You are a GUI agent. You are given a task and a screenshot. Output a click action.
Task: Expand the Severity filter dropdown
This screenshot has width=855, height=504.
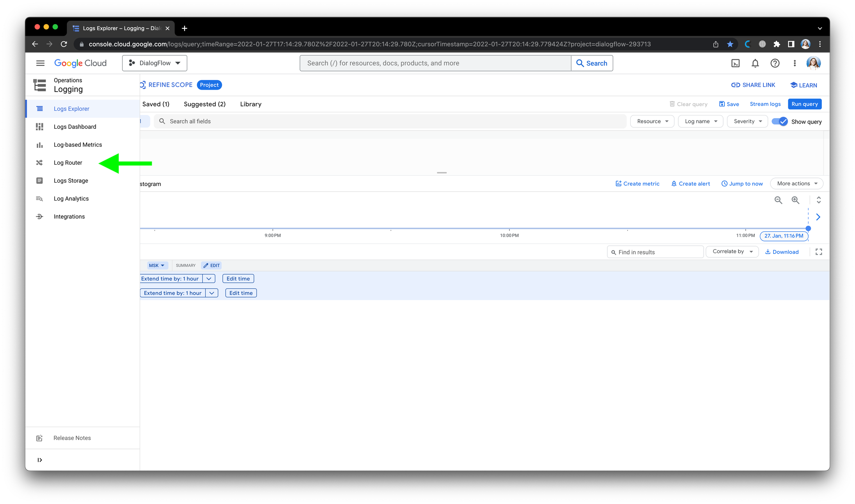pos(747,121)
